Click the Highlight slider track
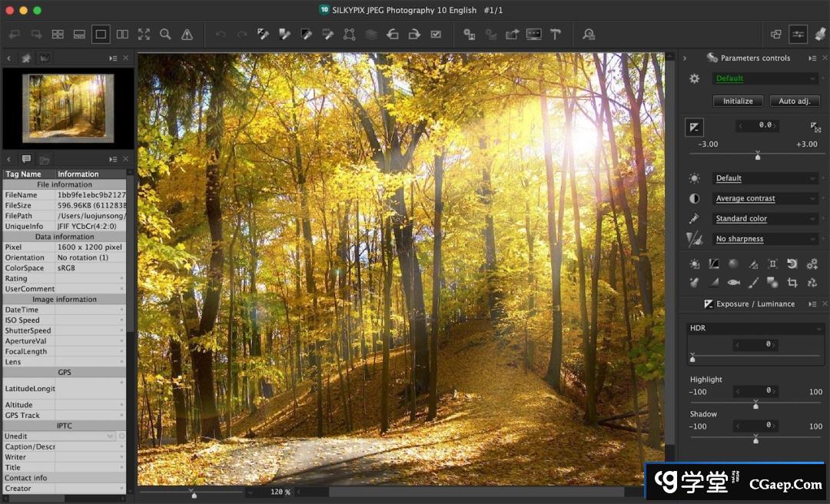The image size is (830, 504). 755,403
